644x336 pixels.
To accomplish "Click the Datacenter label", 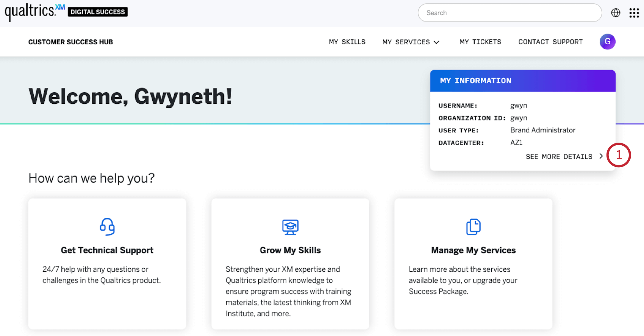I will [461, 143].
